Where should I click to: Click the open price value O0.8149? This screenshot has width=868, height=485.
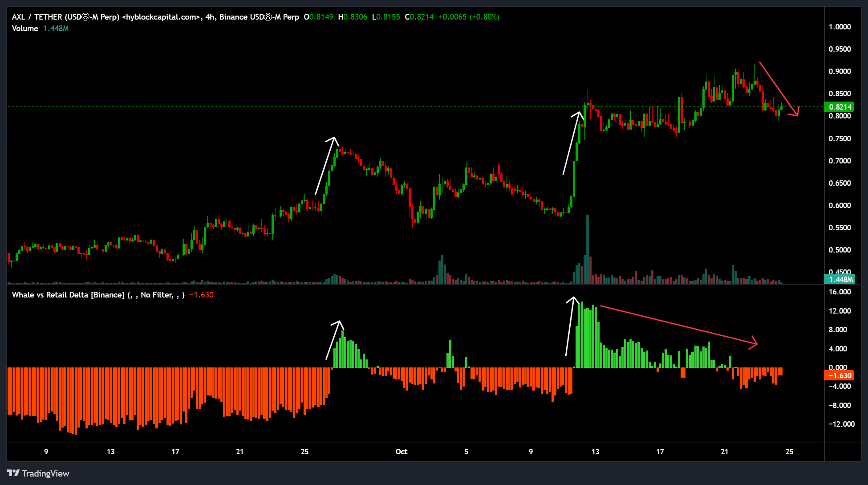tap(318, 17)
